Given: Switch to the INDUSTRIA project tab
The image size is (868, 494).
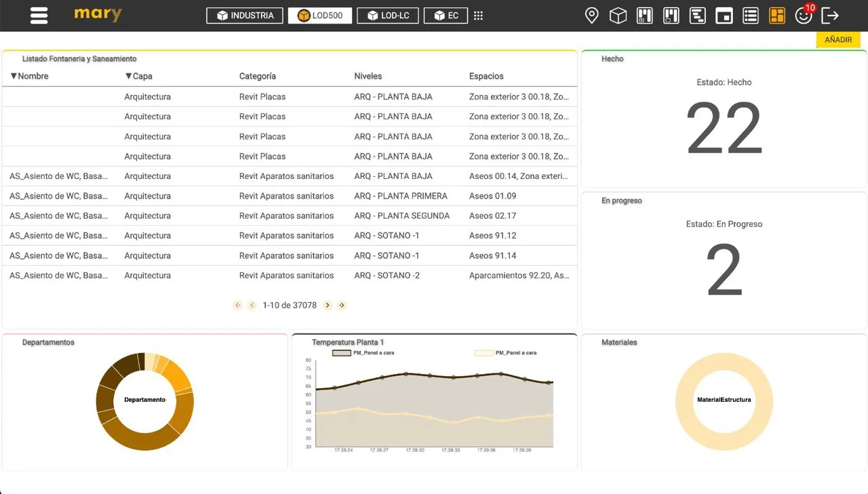Looking at the screenshot, I should [245, 16].
